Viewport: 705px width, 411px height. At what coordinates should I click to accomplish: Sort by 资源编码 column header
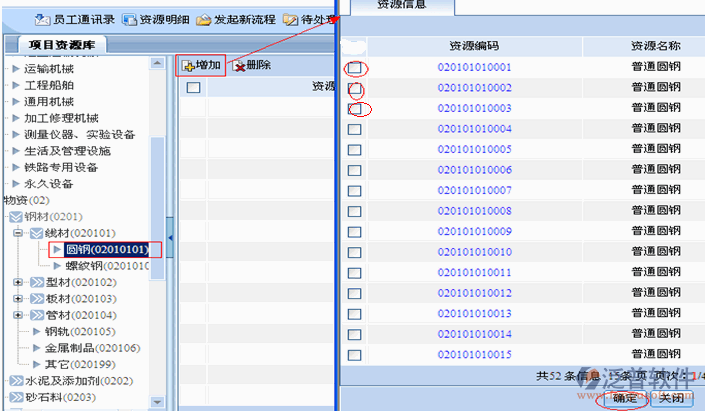pos(474,46)
